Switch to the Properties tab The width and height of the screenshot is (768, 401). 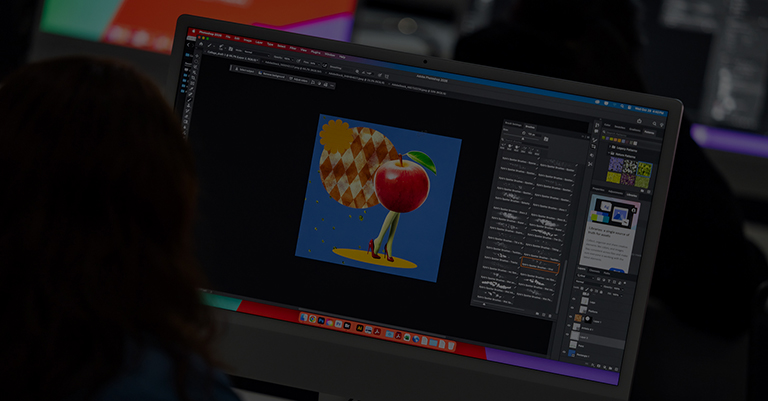coord(598,189)
